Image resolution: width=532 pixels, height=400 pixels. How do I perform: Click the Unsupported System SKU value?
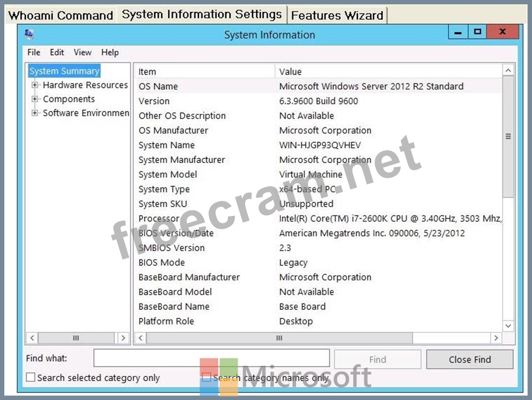tap(306, 203)
